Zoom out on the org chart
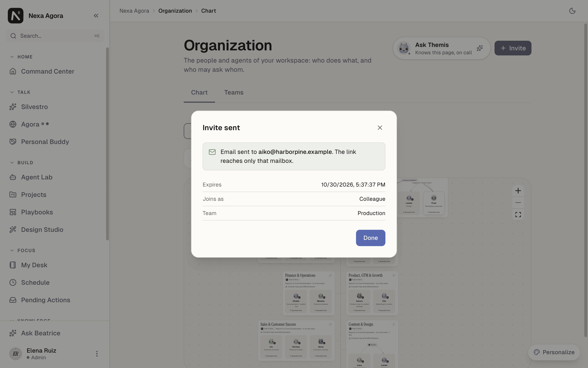Image resolution: width=588 pixels, height=368 pixels. 518,202
